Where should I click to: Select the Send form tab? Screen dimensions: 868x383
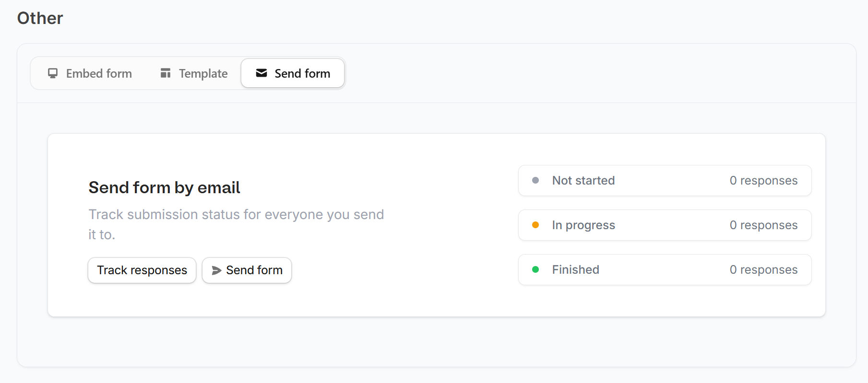coord(293,73)
